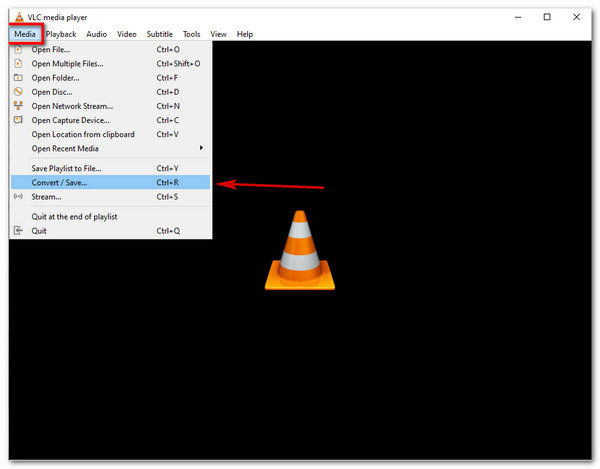Choose Open Folder... entry
The width and height of the screenshot is (600, 469).
111,78
